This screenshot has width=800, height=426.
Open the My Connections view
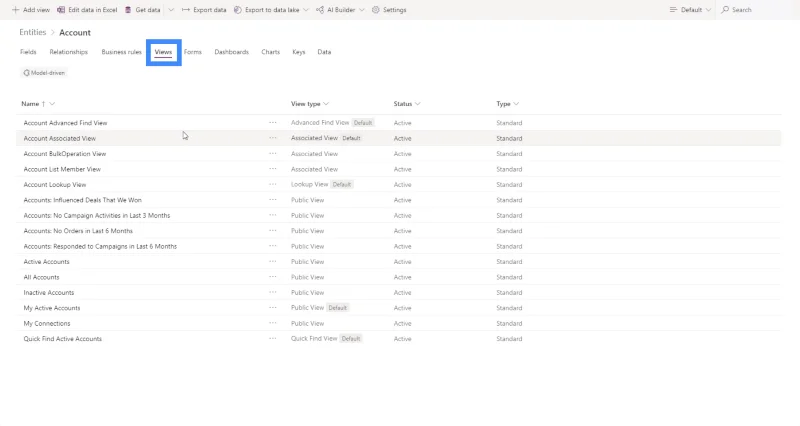47,323
